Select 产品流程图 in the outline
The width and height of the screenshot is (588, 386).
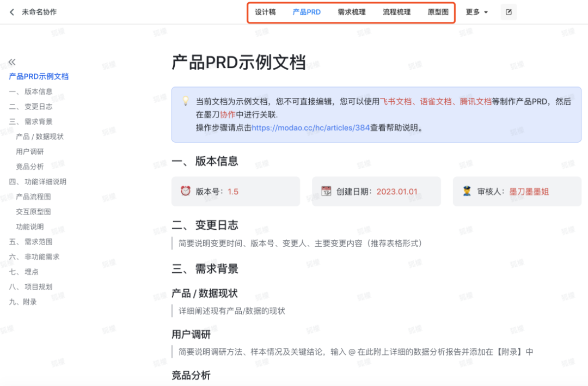33,197
